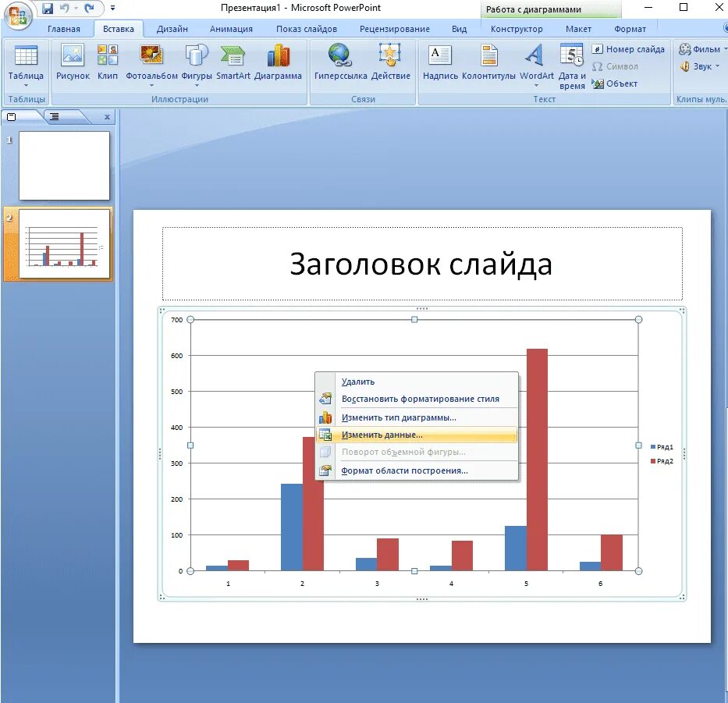
Task: Switch to Outline view pane tab
Action: 55,117
